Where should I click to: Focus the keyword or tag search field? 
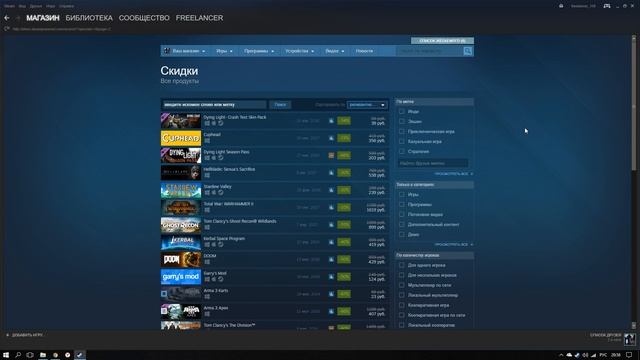[214, 105]
